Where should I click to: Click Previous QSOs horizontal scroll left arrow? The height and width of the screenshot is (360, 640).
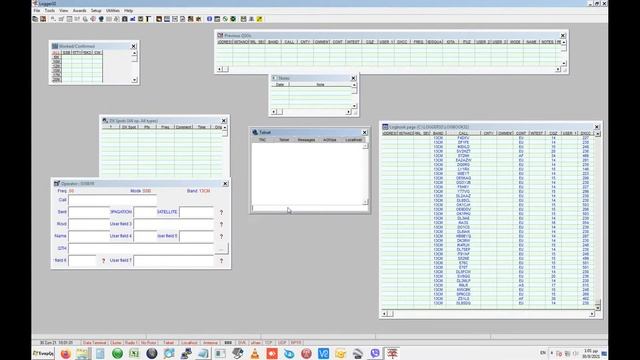(x=219, y=69)
